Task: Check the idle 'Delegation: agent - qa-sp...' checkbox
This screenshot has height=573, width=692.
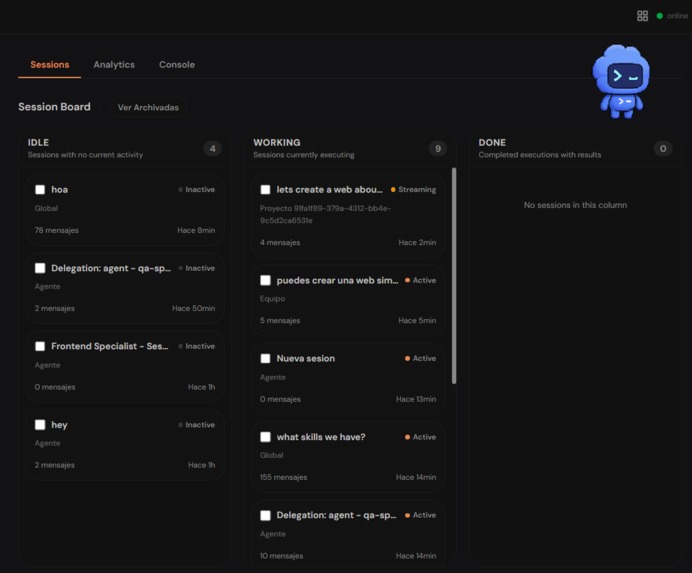Action: click(40, 268)
